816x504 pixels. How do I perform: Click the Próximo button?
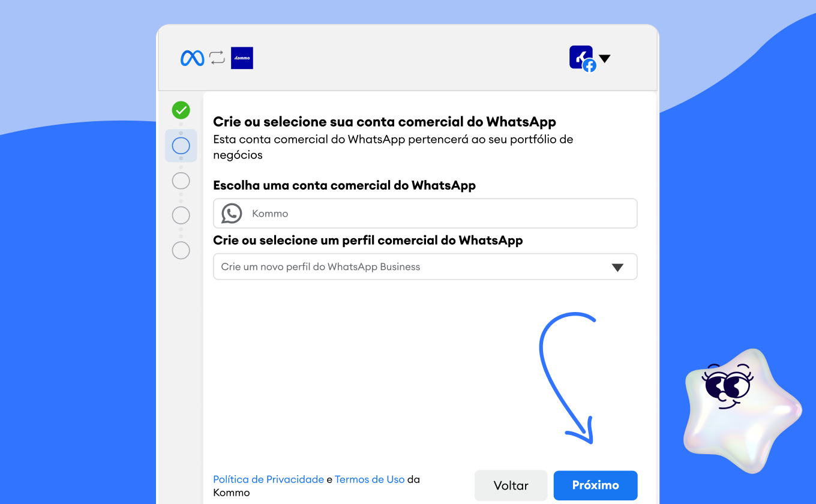(x=595, y=485)
